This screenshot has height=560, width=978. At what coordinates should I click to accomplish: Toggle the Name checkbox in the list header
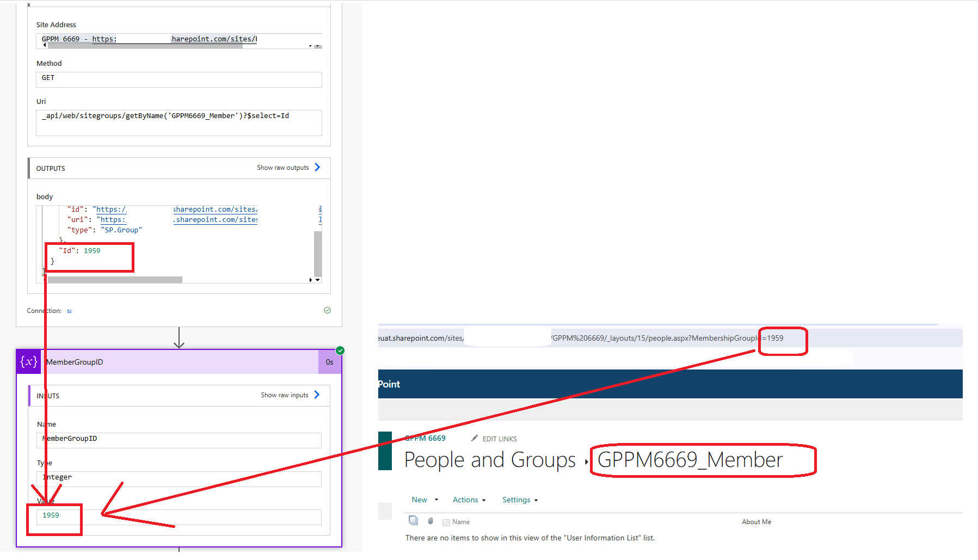(x=445, y=521)
